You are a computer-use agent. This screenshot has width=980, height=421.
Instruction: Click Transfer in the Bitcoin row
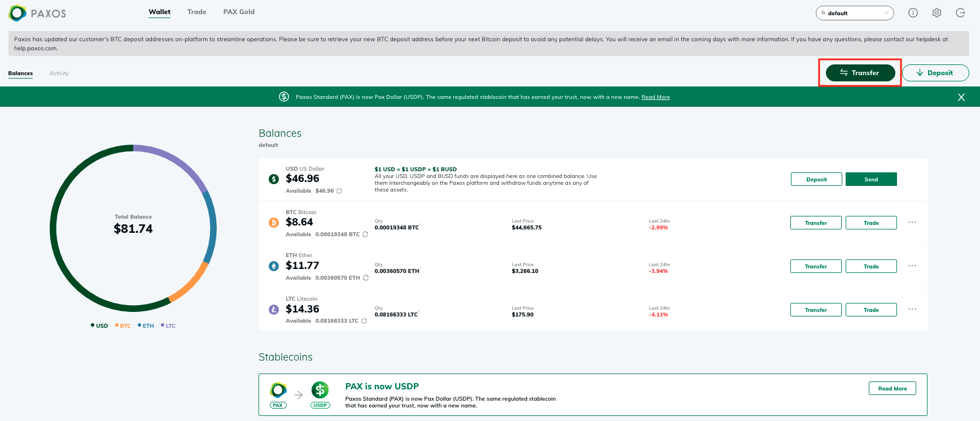[816, 223]
